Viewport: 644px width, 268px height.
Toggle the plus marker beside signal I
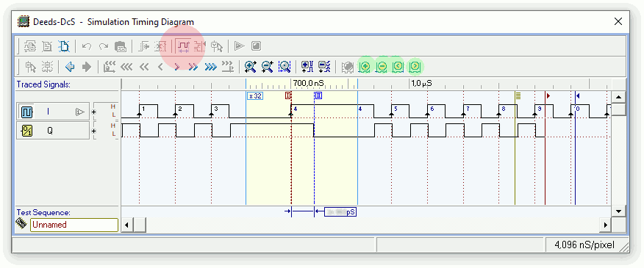tap(93, 112)
